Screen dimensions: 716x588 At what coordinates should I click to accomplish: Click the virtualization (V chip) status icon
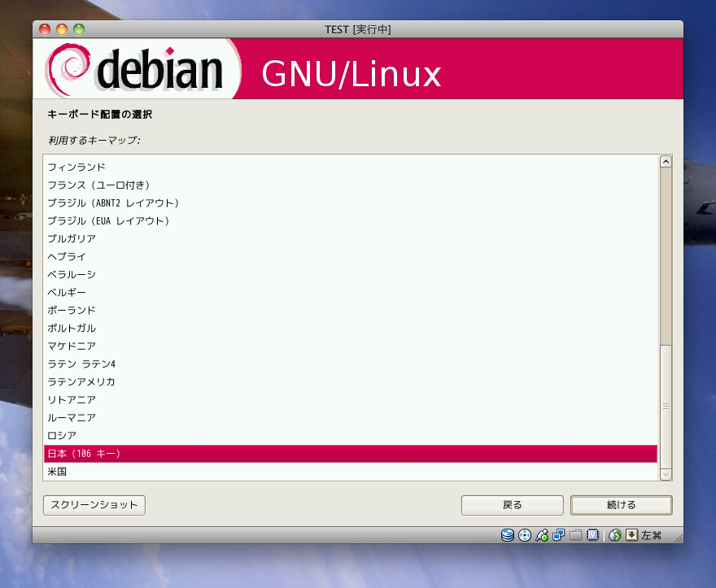592,535
